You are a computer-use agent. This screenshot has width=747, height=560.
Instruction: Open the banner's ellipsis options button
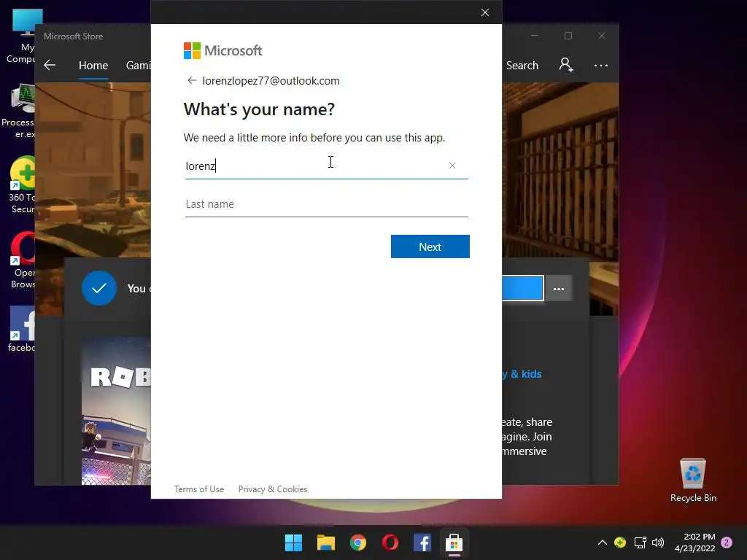coord(558,289)
